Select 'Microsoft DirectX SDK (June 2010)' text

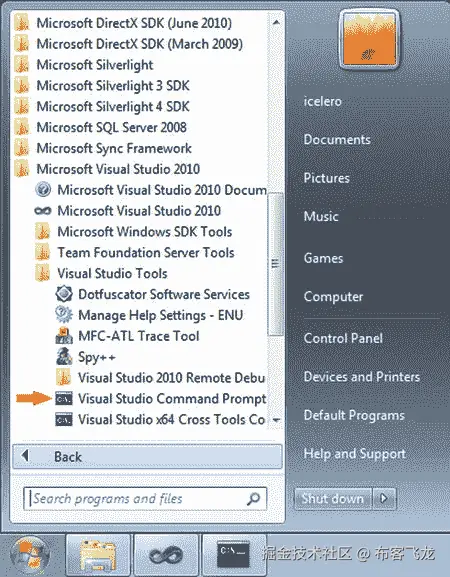[134, 23]
